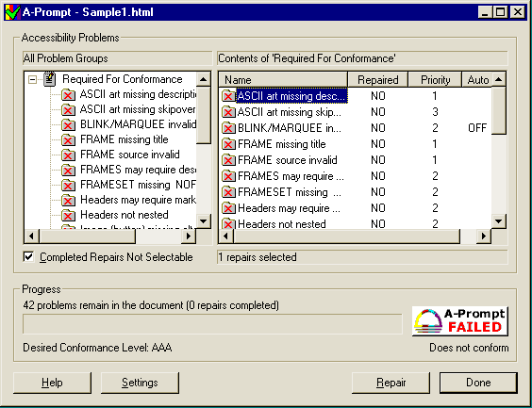Image resolution: width=532 pixels, height=408 pixels.
Task: Sort list by the Repaired column header
Action: (x=377, y=80)
